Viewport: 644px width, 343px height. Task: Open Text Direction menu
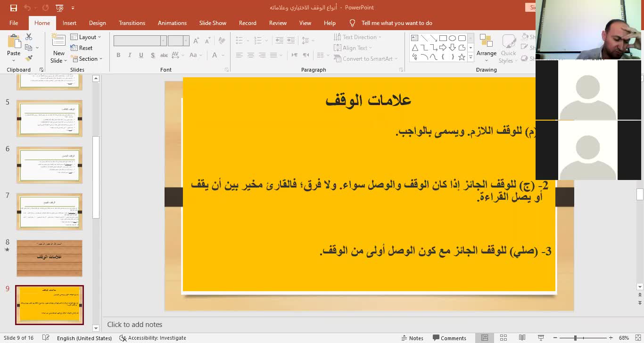pyautogui.click(x=357, y=37)
